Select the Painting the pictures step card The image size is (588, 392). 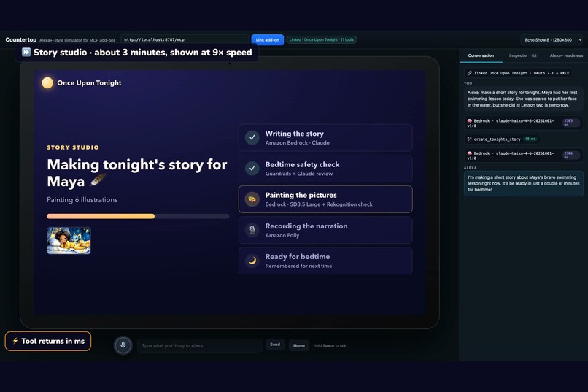pyautogui.click(x=325, y=199)
